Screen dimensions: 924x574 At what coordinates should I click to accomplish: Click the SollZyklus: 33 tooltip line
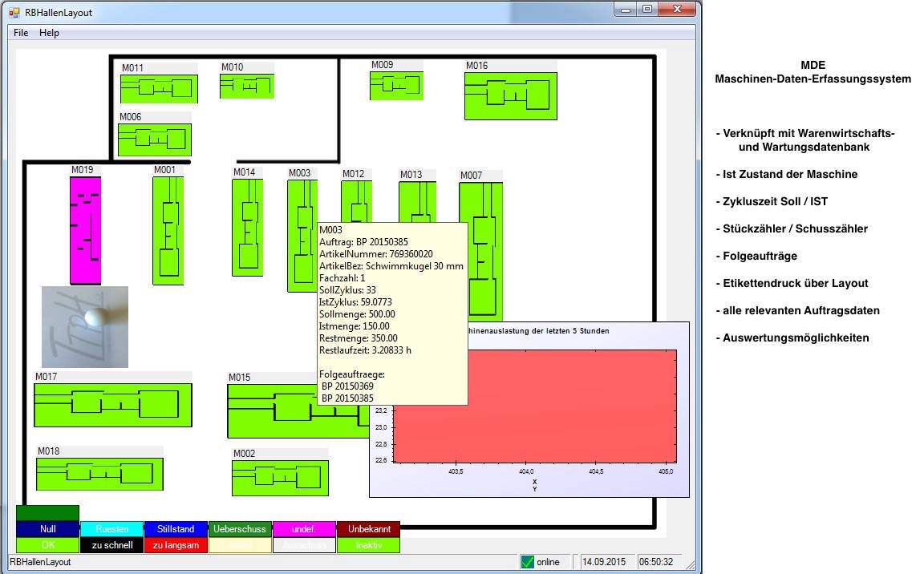347,290
